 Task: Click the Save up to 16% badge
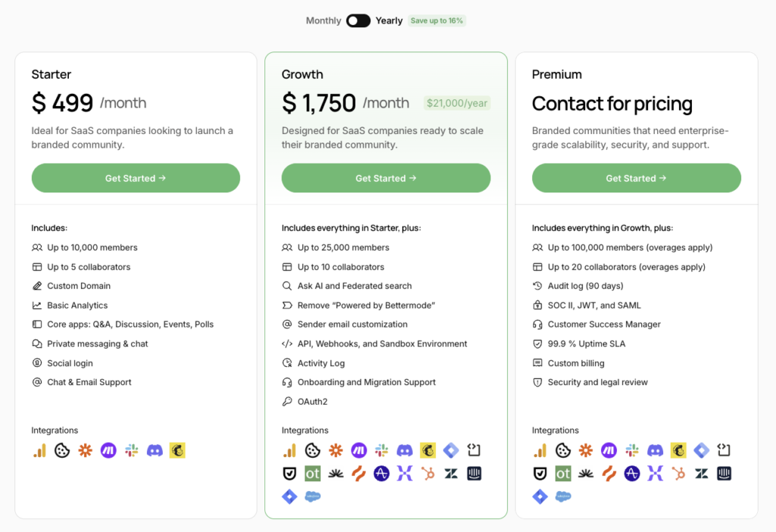436,20
